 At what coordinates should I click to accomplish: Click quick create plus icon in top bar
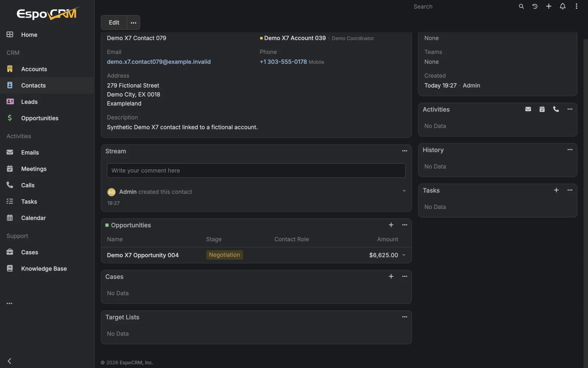[549, 6]
